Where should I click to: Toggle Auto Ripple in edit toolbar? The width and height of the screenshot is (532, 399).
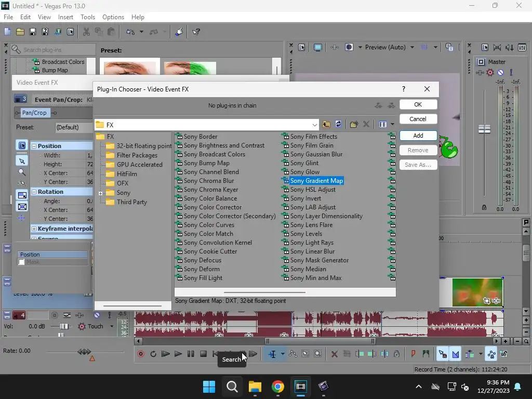(x=470, y=354)
